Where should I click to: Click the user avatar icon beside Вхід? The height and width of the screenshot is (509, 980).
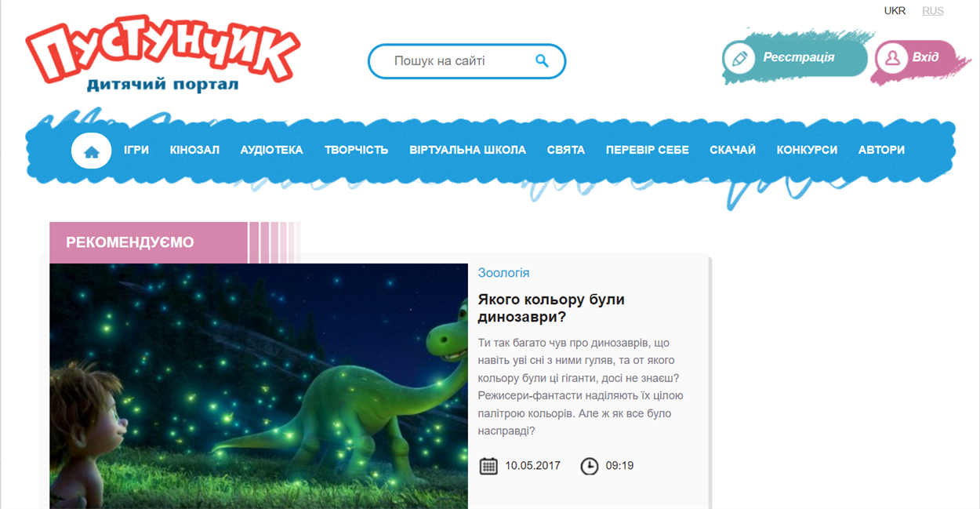click(x=891, y=58)
